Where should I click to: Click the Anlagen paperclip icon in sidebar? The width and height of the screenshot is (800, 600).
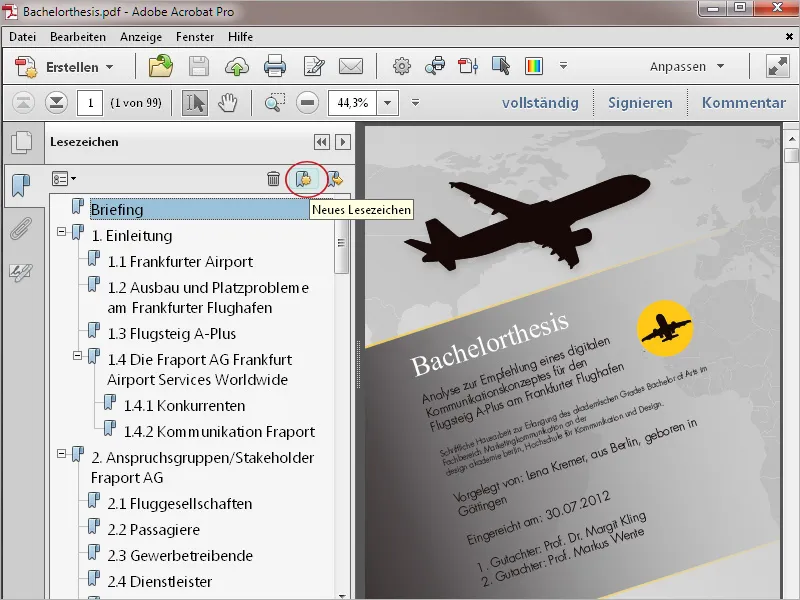24,226
